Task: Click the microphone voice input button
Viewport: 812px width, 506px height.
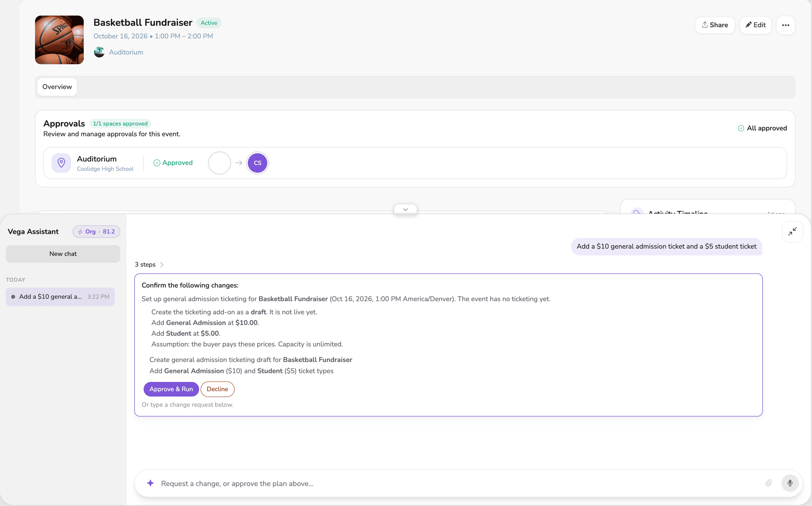Action: (789, 483)
